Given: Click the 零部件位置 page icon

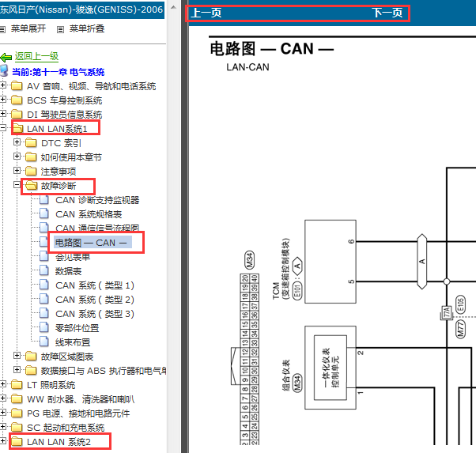Looking at the screenshot, I should pyautogui.click(x=44, y=327).
